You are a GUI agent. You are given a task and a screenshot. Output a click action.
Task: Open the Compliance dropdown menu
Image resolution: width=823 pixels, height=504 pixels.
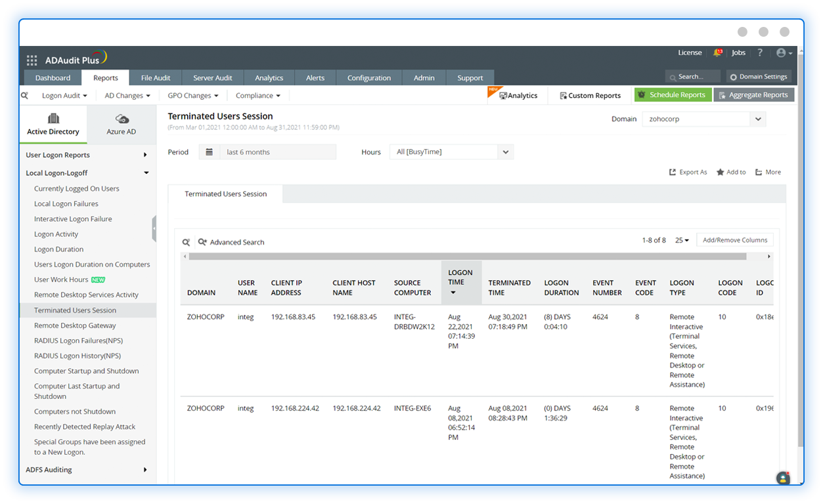click(258, 95)
